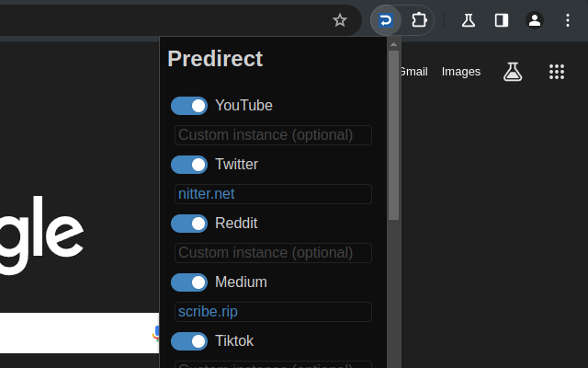
Task: Edit the nitter.net Twitter instance field
Action: tap(273, 194)
